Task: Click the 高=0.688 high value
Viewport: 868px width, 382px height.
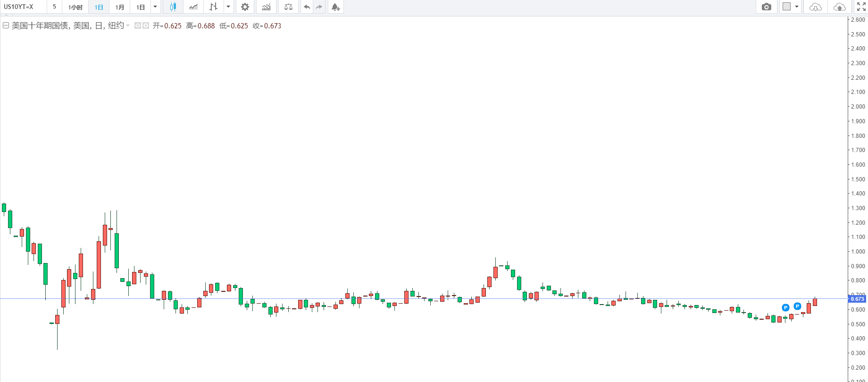Action: [200, 26]
